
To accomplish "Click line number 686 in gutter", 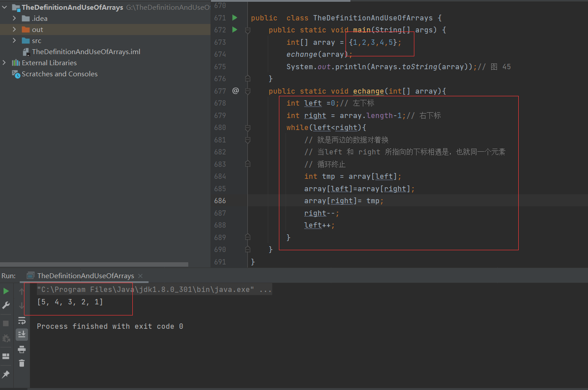I will (x=220, y=201).
